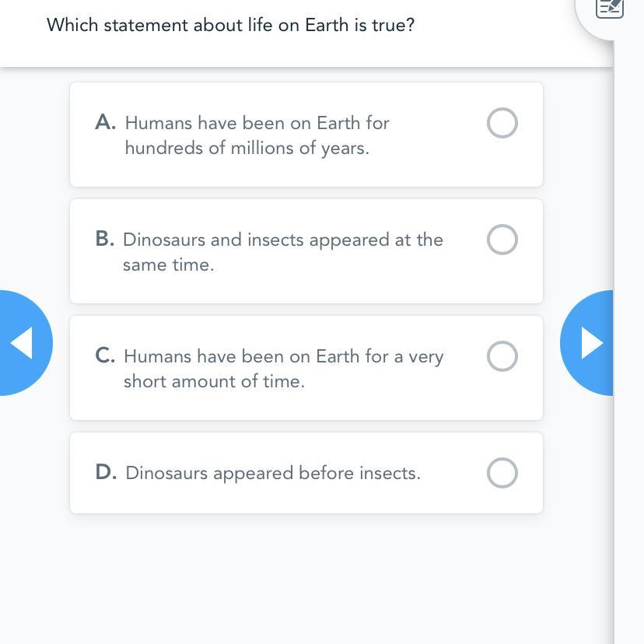
Task: Click 'short amount of time.' line in option C
Action: [214, 381]
